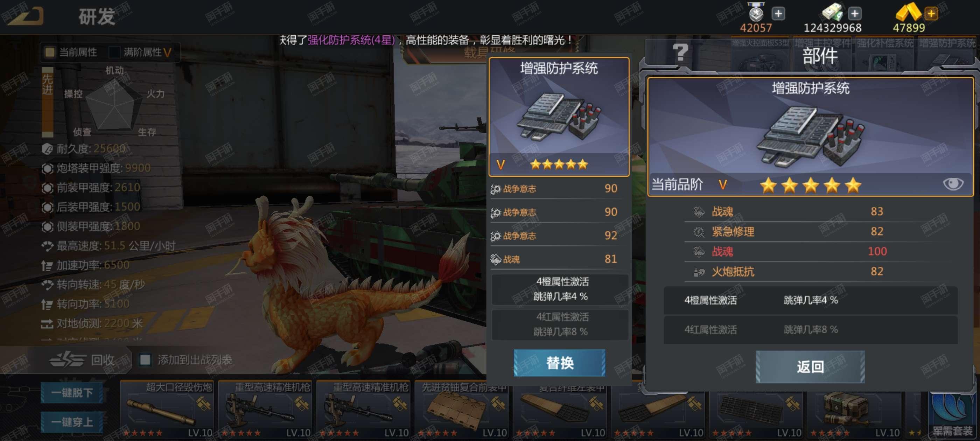Click the 一键脱下 button
Screen dimensions: 980x441
click(72, 392)
